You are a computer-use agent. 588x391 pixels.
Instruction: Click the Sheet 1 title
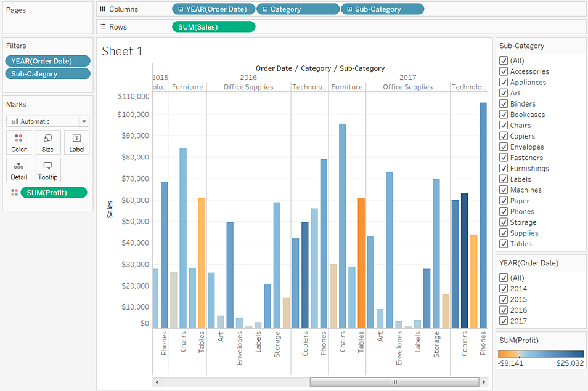pos(122,51)
